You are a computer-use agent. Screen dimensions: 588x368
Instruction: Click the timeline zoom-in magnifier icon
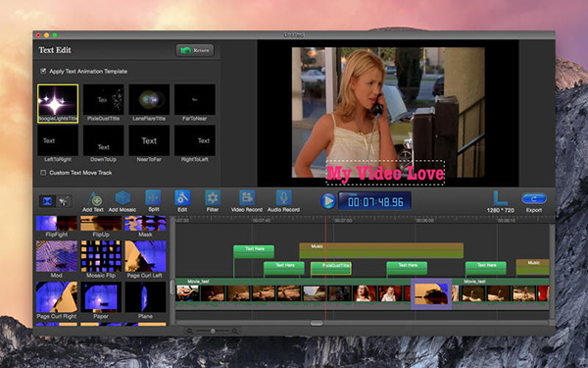click(235, 331)
